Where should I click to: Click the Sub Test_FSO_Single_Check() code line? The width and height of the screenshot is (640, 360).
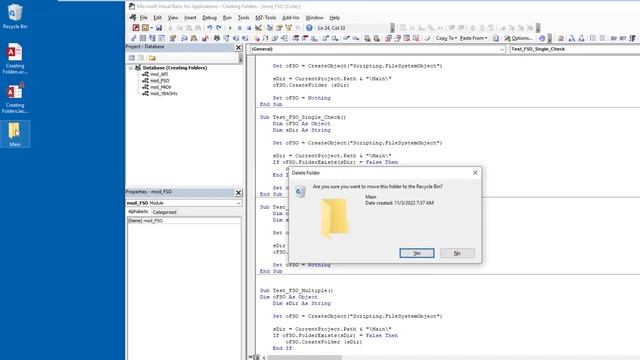(x=302, y=117)
